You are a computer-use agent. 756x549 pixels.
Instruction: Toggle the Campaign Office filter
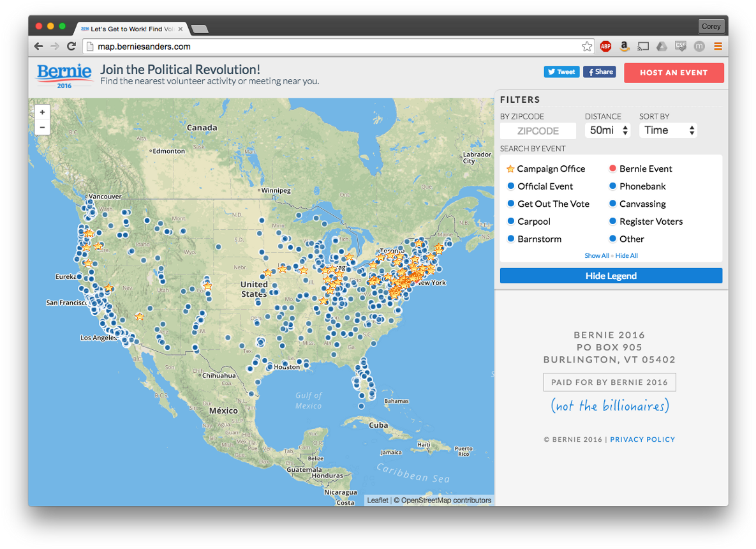pyautogui.click(x=545, y=169)
